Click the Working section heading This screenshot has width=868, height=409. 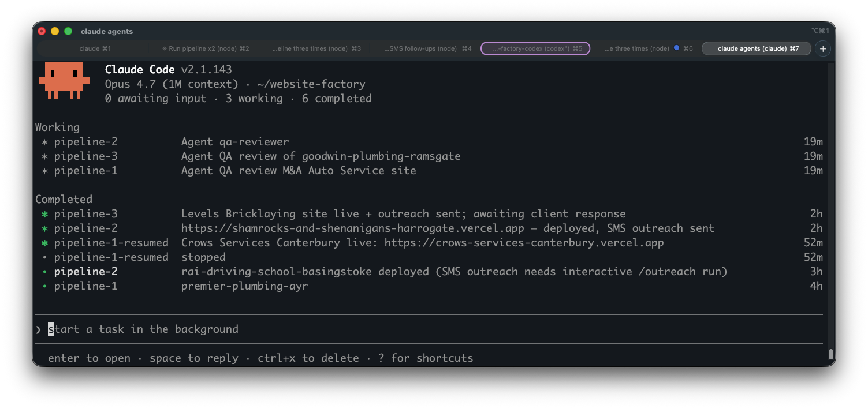tap(57, 127)
